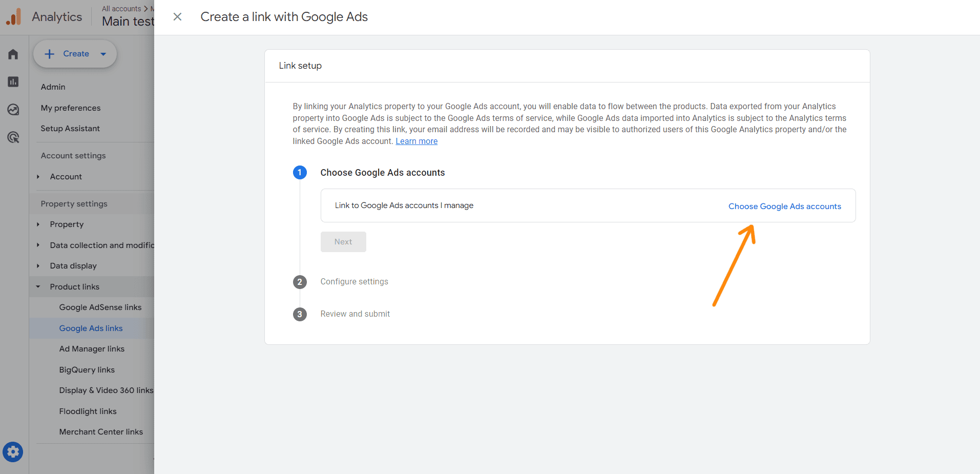Click step 2 Configure settings
980x474 pixels.
355,282
